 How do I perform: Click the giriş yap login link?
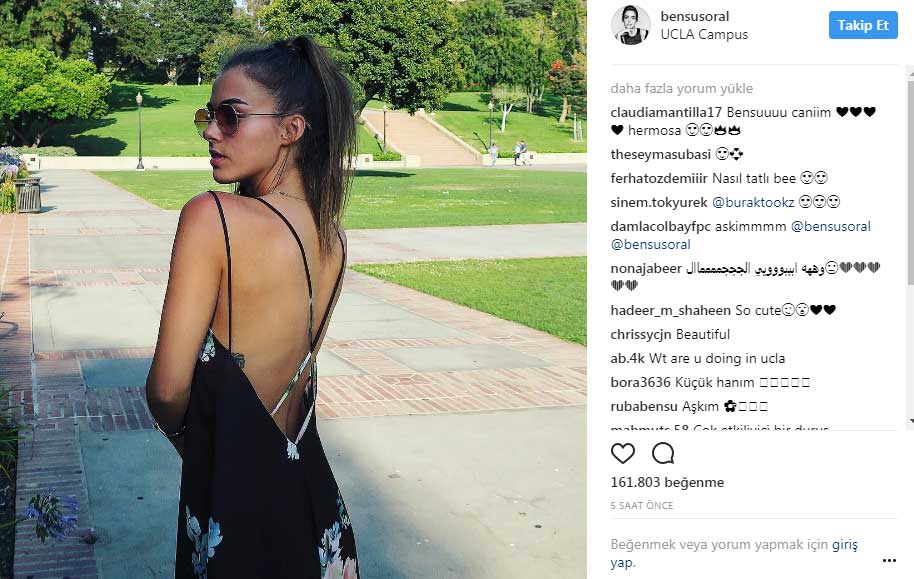(734, 553)
